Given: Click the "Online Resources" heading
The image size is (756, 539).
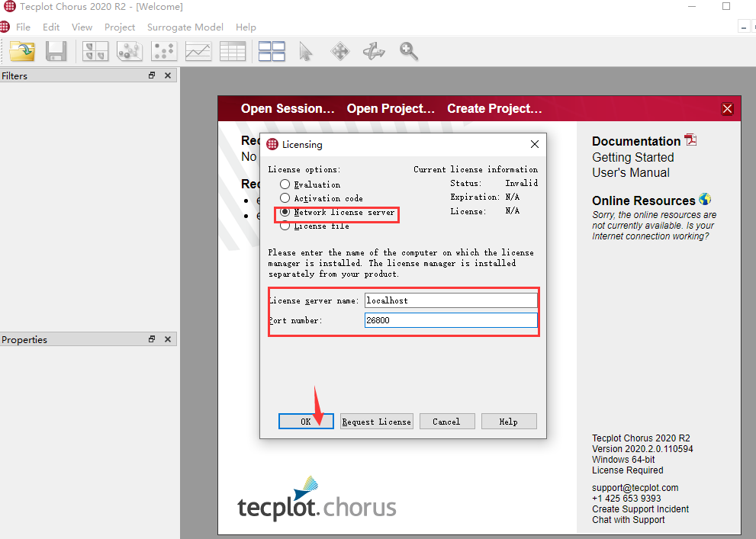Looking at the screenshot, I should 644,201.
